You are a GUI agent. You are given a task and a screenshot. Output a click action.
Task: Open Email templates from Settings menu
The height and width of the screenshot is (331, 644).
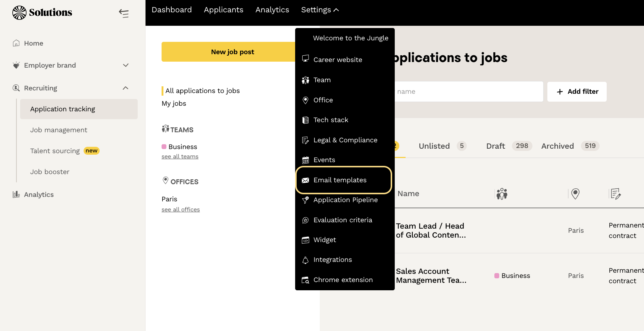pos(340,180)
